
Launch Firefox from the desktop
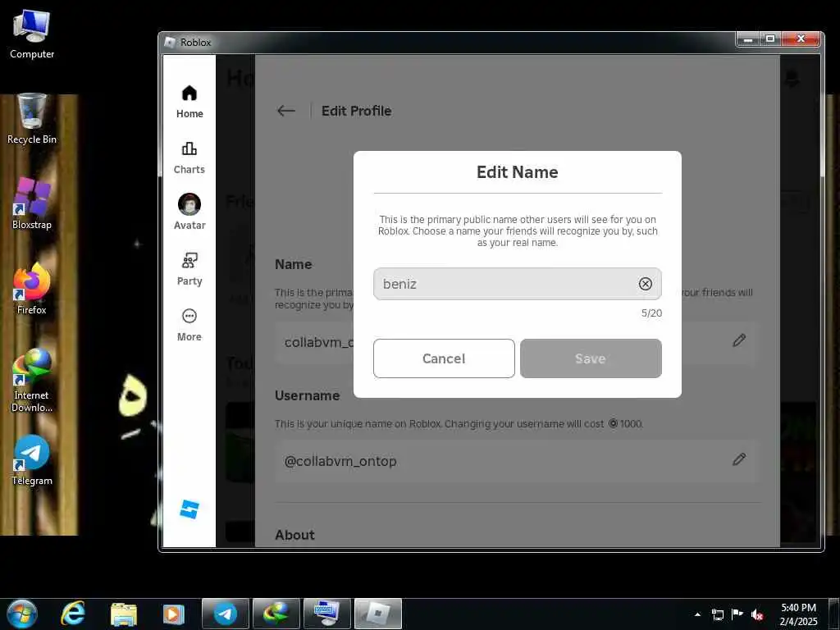coord(32,290)
